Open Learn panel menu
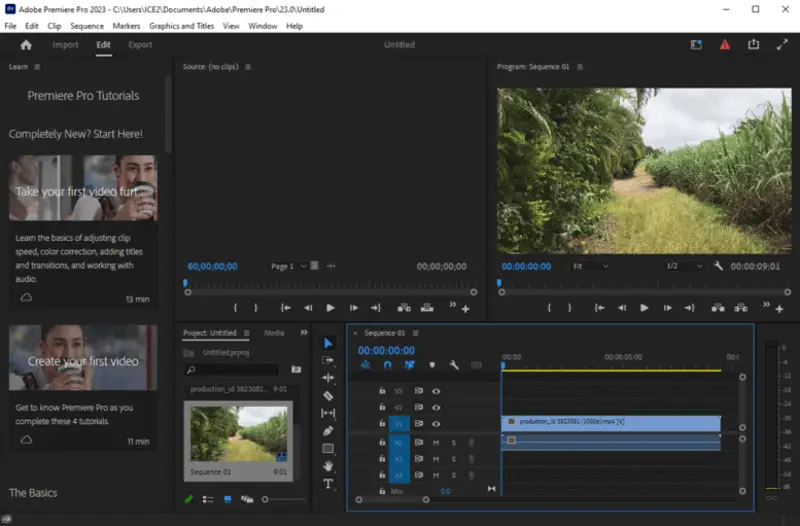The width and height of the screenshot is (800, 526). (x=37, y=67)
